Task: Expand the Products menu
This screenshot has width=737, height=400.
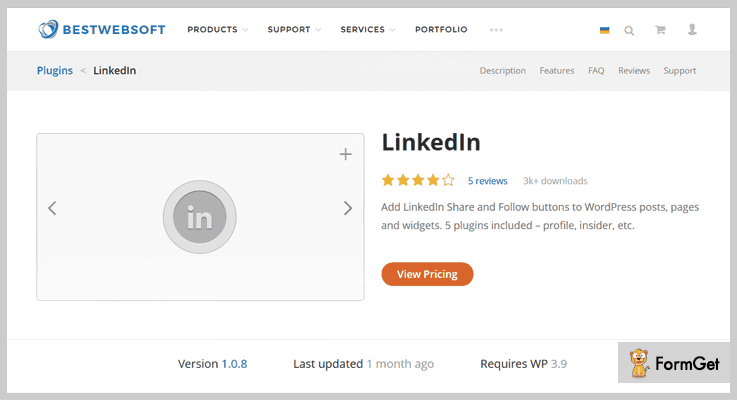Action: [x=218, y=29]
